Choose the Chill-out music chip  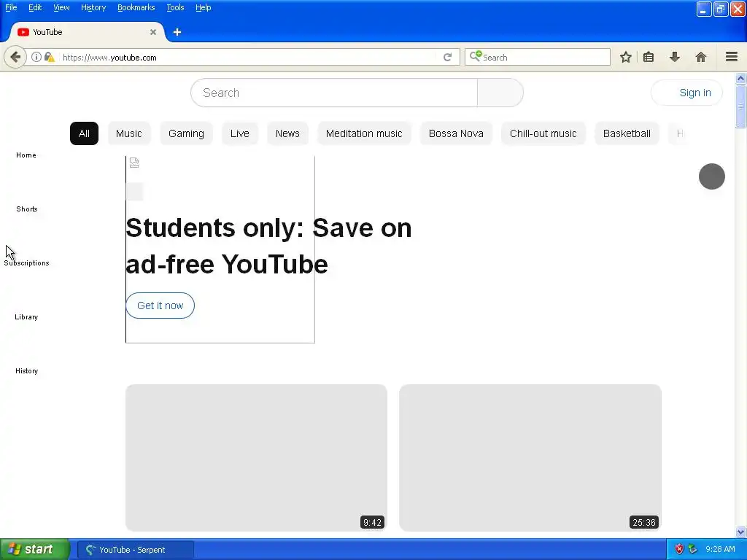(543, 133)
